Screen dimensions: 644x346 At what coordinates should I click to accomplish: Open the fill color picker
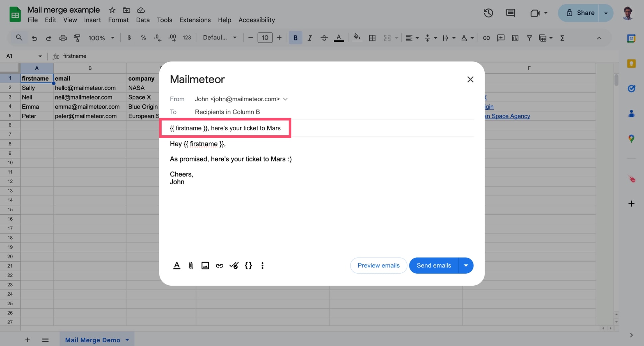coord(357,37)
